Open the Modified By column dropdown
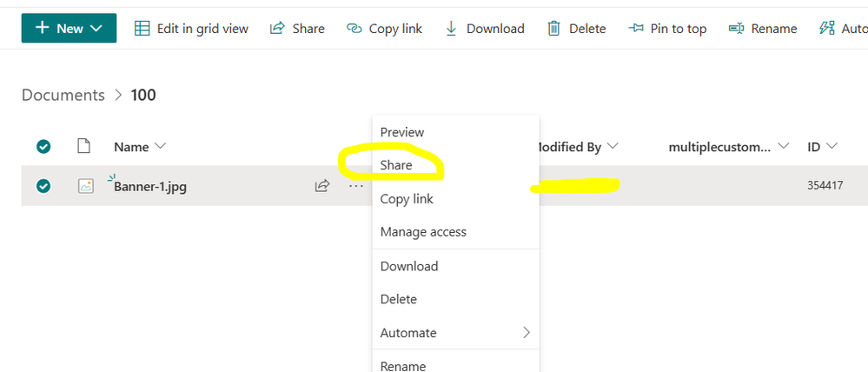The image size is (868, 372). 613,146
